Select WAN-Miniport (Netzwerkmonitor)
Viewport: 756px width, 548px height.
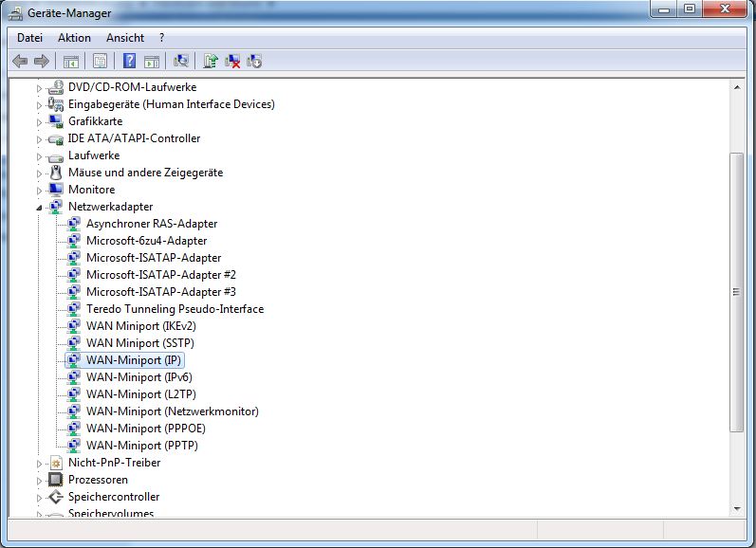click(173, 411)
